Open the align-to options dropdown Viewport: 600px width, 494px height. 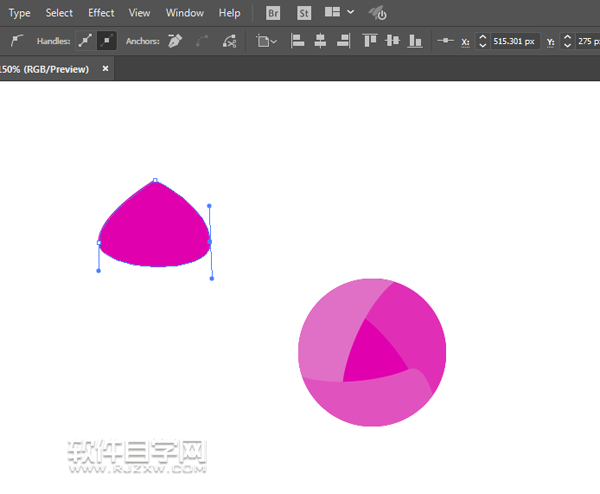(266, 41)
